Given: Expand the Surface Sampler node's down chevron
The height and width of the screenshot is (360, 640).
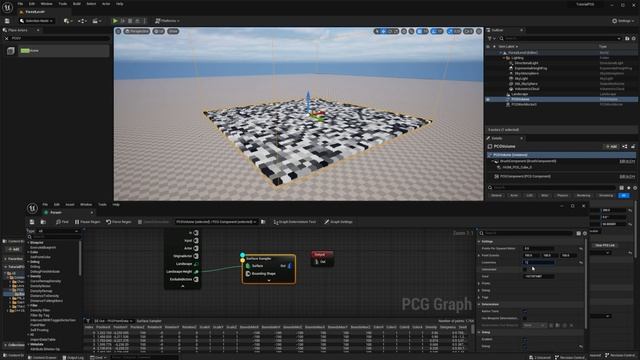Looking at the screenshot, I should 269,280.
